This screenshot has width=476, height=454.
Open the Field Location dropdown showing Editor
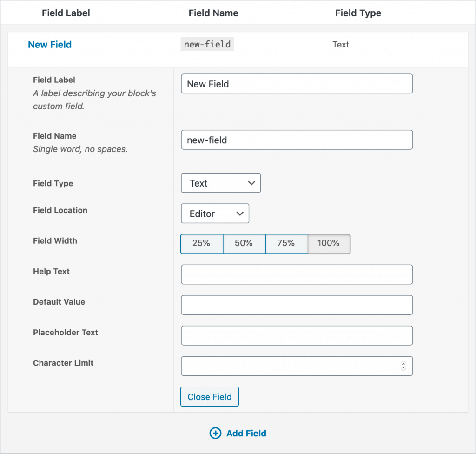215,214
